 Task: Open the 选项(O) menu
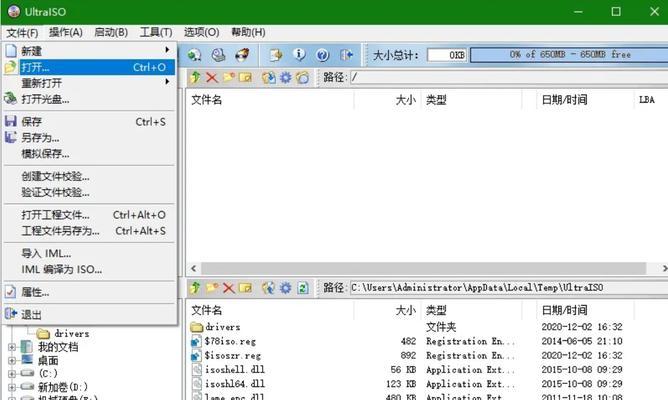click(x=202, y=32)
